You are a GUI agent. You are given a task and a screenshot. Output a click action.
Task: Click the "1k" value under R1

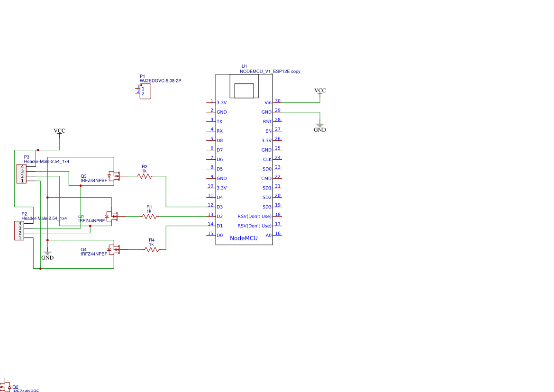click(149, 211)
